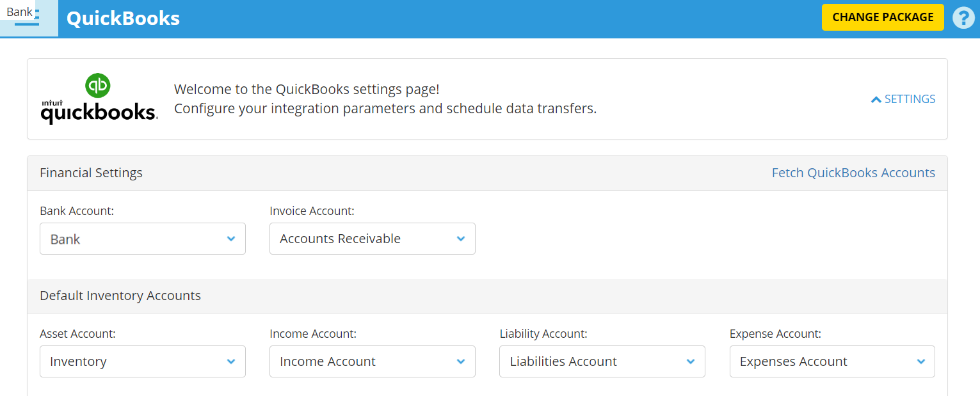Click the Financial Settings section header
The width and height of the screenshot is (980, 396).
click(x=91, y=172)
